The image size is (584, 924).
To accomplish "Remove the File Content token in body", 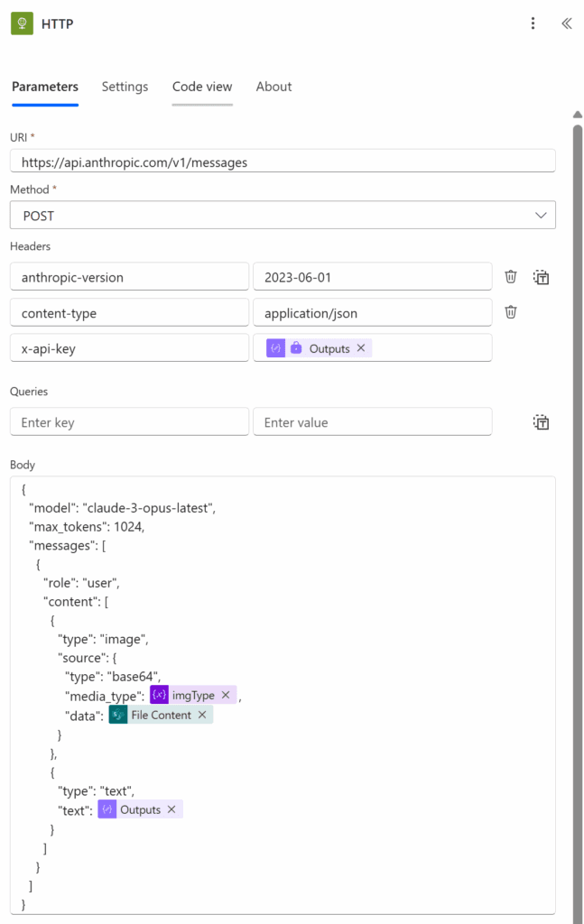I will [202, 715].
